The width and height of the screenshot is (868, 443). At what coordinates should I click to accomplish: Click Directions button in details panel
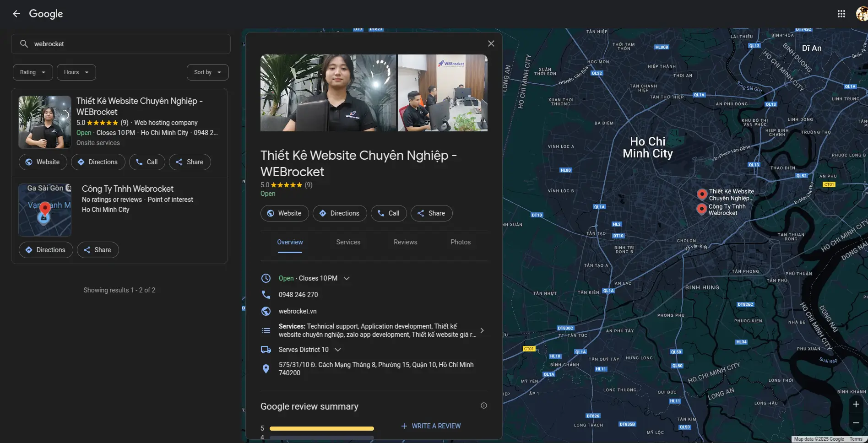(340, 213)
